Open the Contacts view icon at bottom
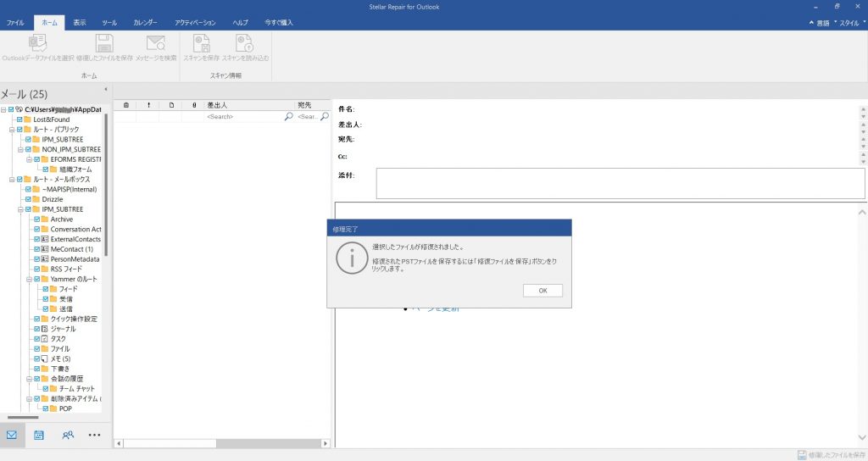The height and width of the screenshot is (461, 868). coord(68,435)
